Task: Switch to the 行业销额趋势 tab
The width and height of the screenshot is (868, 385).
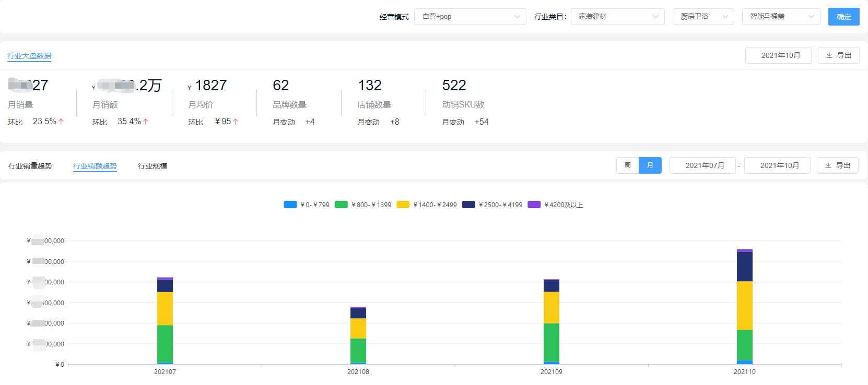Action: [95, 166]
